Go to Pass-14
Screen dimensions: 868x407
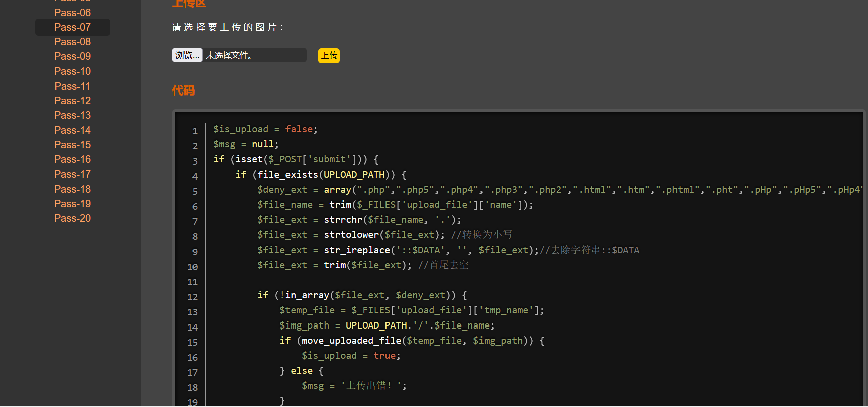coord(72,130)
